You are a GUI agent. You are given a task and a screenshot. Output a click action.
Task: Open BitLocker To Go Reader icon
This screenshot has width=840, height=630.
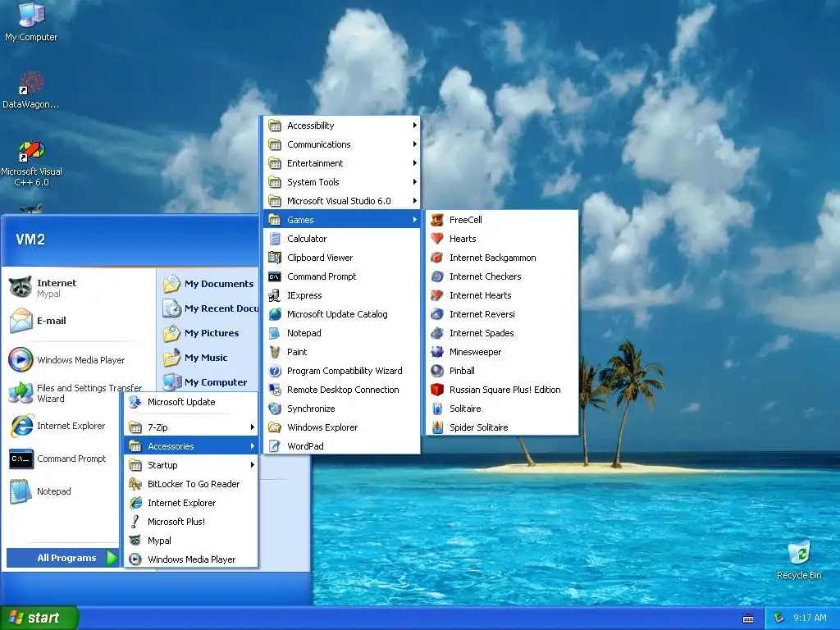(x=135, y=484)
